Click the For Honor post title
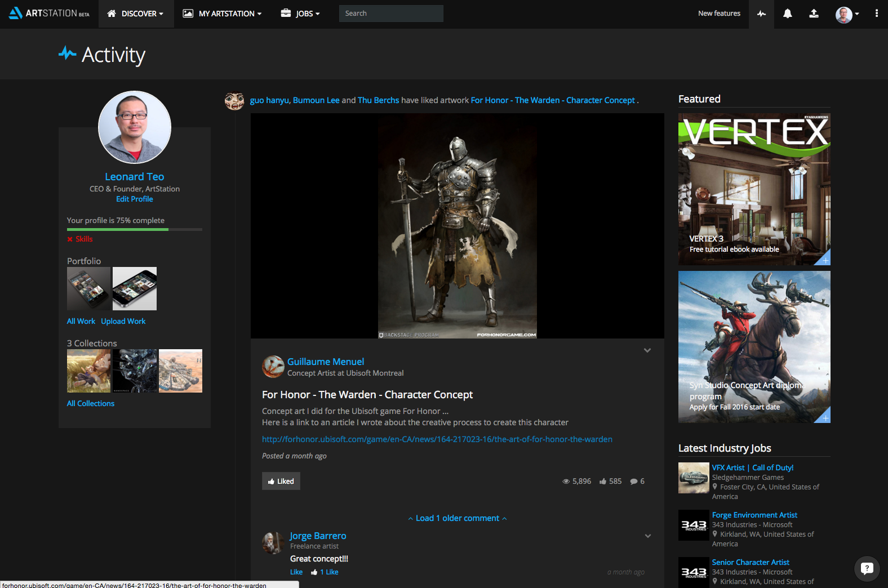This screenshot has width=888, height=588. point(367,394)
